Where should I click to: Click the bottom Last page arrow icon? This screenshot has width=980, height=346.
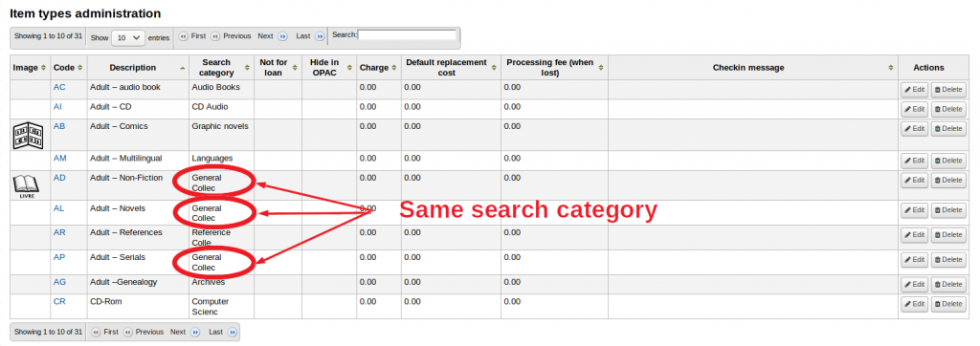point(233,333)
